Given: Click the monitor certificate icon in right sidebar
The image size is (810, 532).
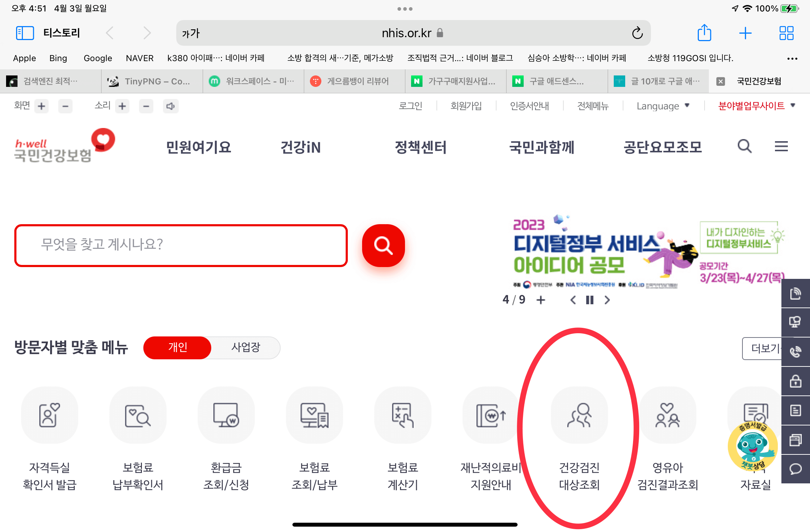Looking at the screenshot, I should [795, 322].
